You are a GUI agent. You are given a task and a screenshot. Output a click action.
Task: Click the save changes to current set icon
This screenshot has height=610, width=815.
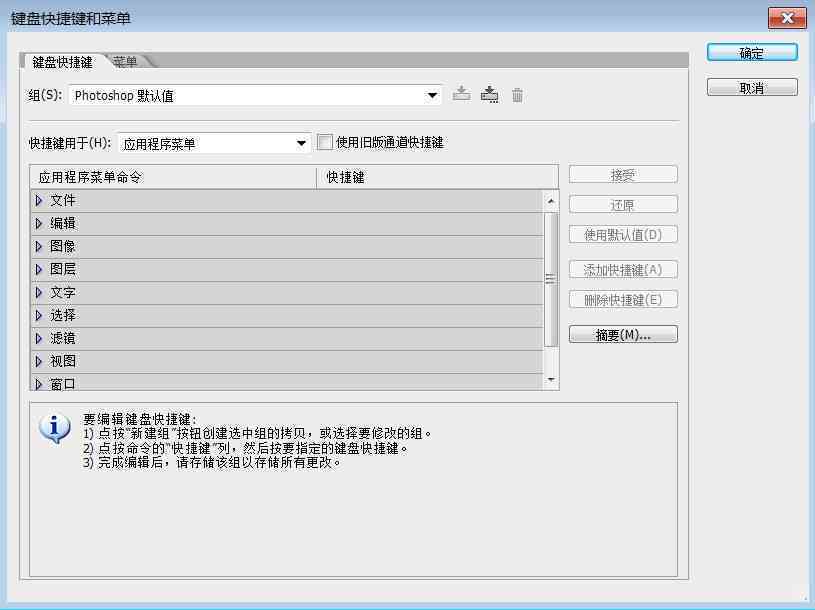tap(461, 95)
